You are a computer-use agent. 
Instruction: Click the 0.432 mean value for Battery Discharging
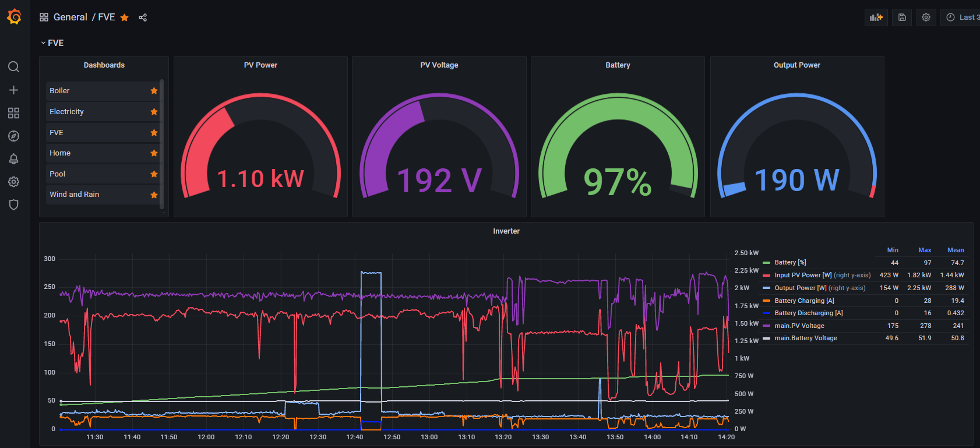point(956,313)
